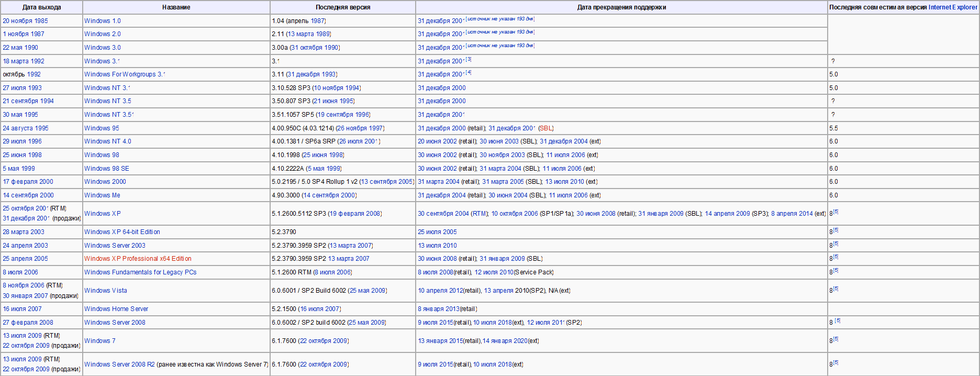The width and height of the screenshot is (980, 376).
Task: Click Windows Server 2008 link in 27 февраля 2008 row
Action: tap(115, 323)
